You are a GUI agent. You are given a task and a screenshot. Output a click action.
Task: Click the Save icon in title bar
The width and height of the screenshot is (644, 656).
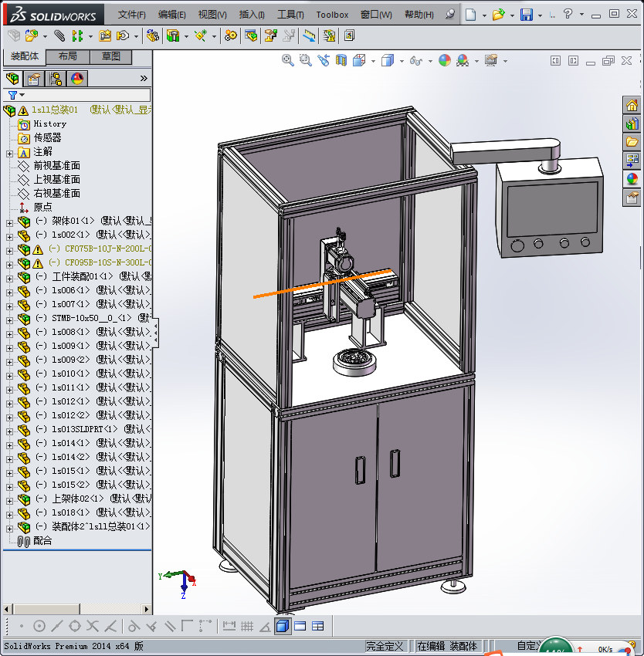pyautogui.click(x=527, y=15)
